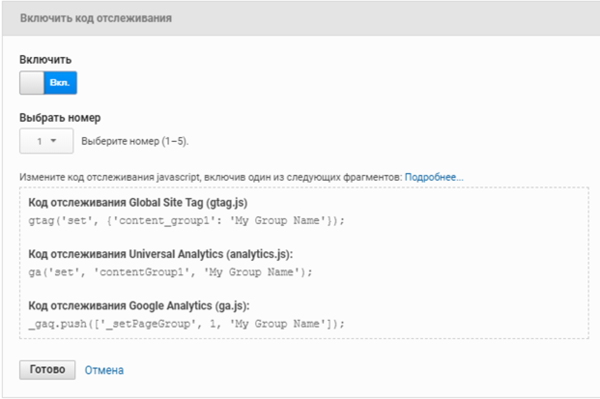
Task: Click the Google Analytics (ga.js) heading
Action: 139,306
